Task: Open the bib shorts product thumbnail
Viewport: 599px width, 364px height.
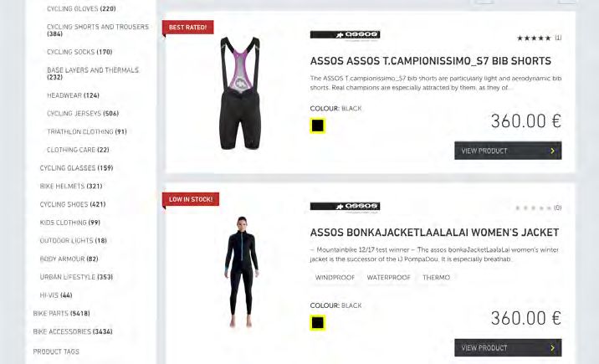Action: [239, 93]
